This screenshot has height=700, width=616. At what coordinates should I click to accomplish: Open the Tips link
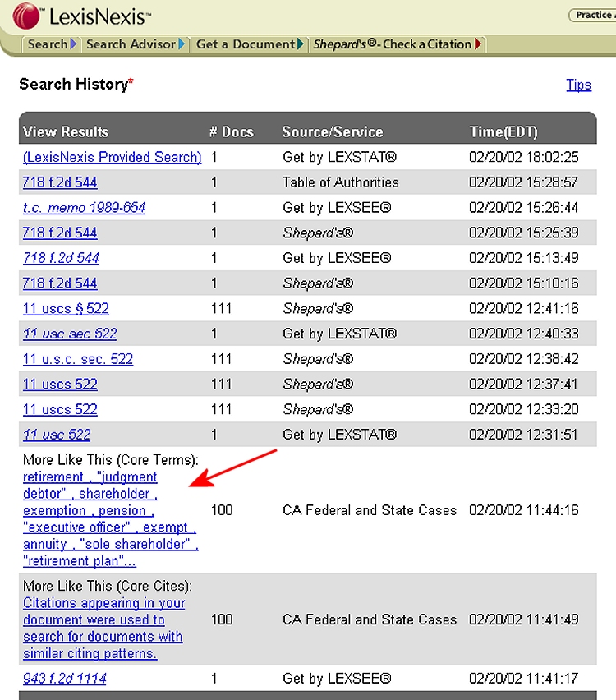coord(578,85)
